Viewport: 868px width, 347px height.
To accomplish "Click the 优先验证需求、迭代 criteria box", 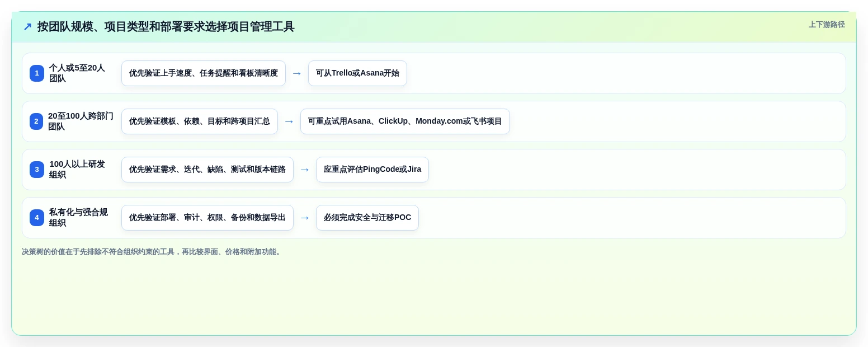I will tap(207, 170).
